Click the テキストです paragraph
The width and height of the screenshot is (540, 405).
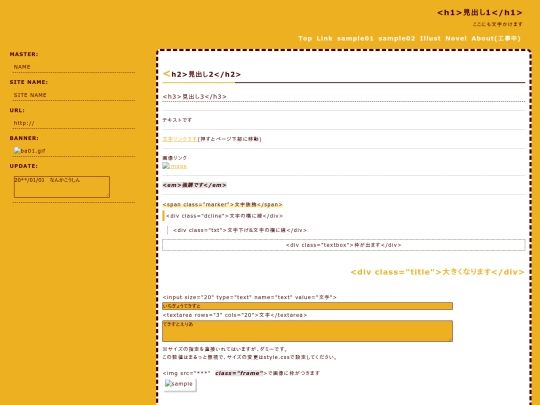tap(177, 120)
